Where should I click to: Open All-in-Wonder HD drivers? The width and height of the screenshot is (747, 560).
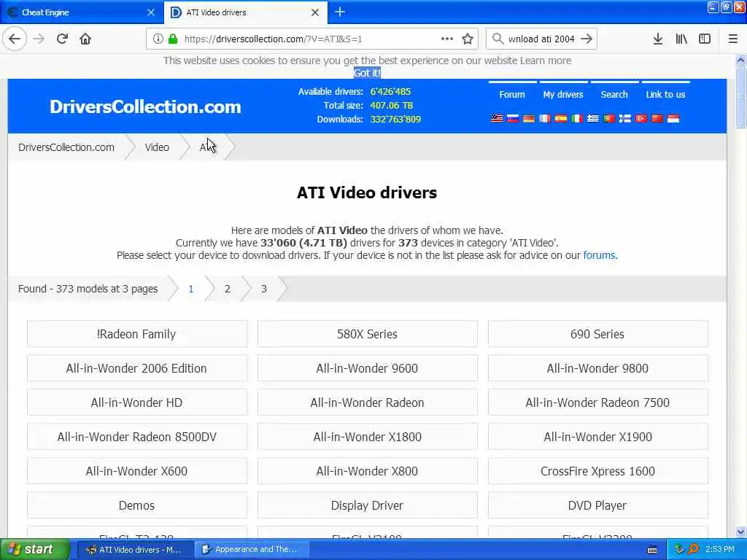coord(136,402)
